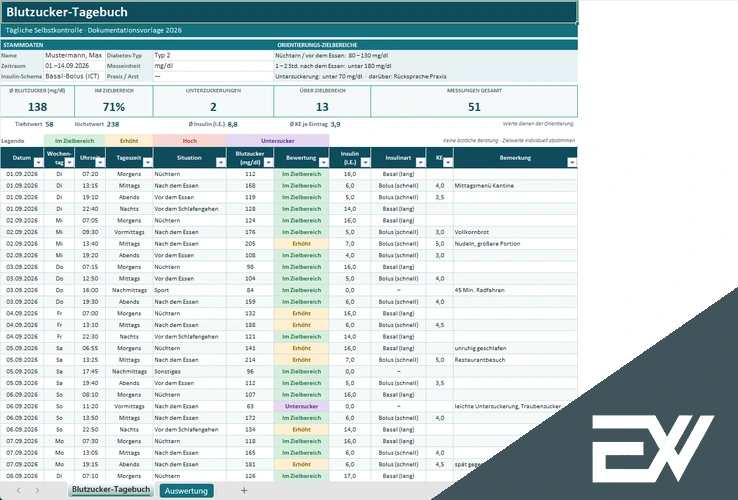Open the Wochentag column filter dropdown

coord(69,162)
